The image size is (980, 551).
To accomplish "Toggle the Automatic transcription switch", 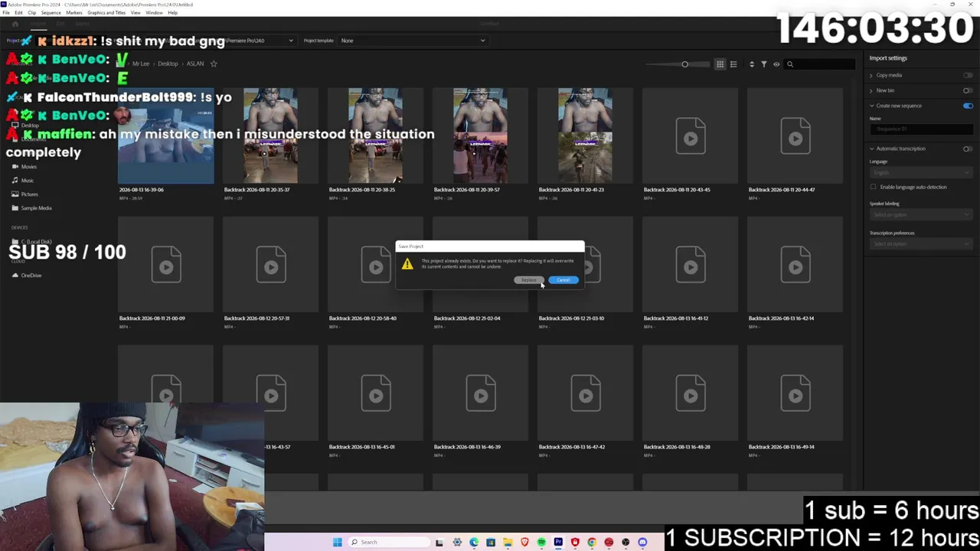I will tap(968, 148).
